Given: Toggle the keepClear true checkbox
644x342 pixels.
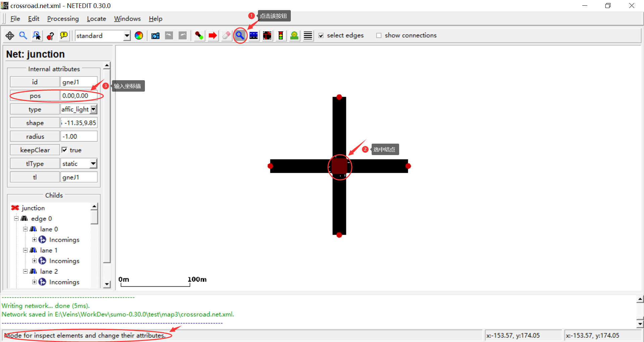Looking at the screenshot, I should click(65, 150).
